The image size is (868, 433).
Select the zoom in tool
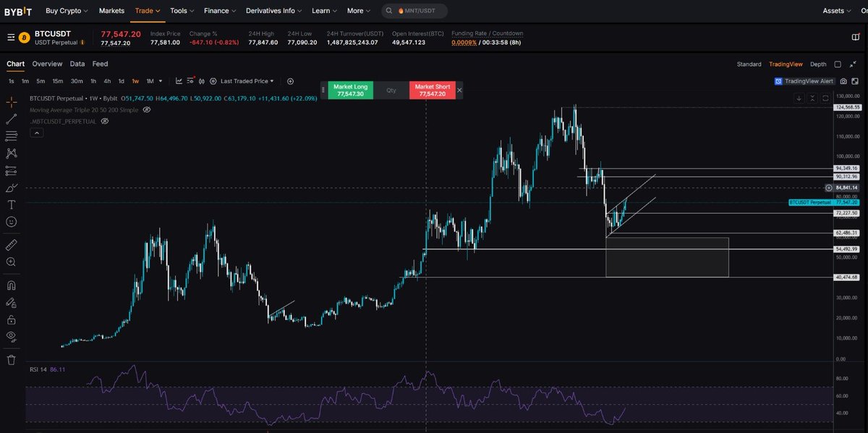coord(12,262)
